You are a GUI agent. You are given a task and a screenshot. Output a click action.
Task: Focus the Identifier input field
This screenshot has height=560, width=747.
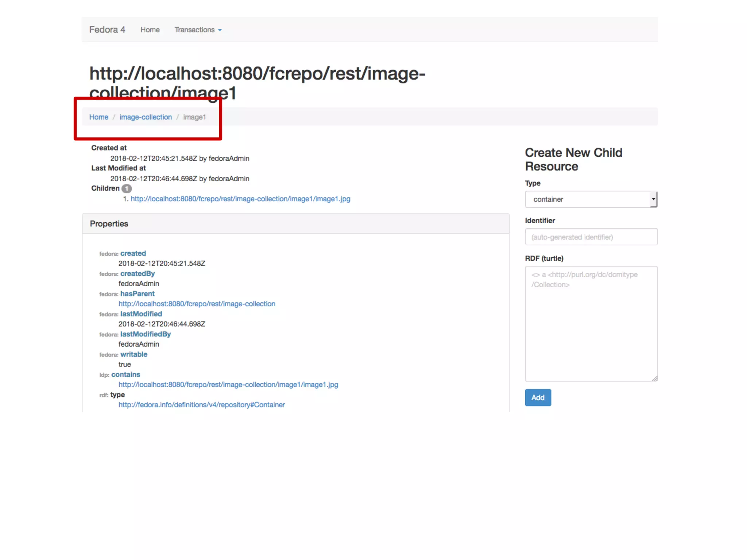tap(591, 237)
